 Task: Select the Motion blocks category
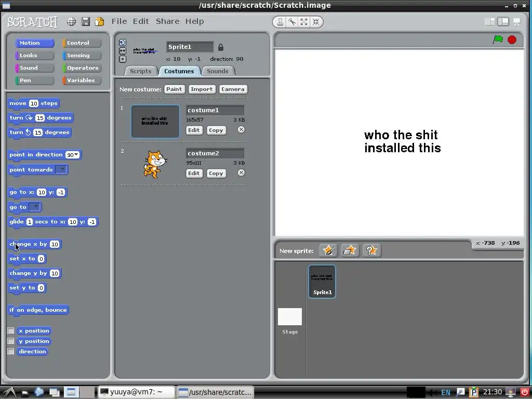pos(34,43)
